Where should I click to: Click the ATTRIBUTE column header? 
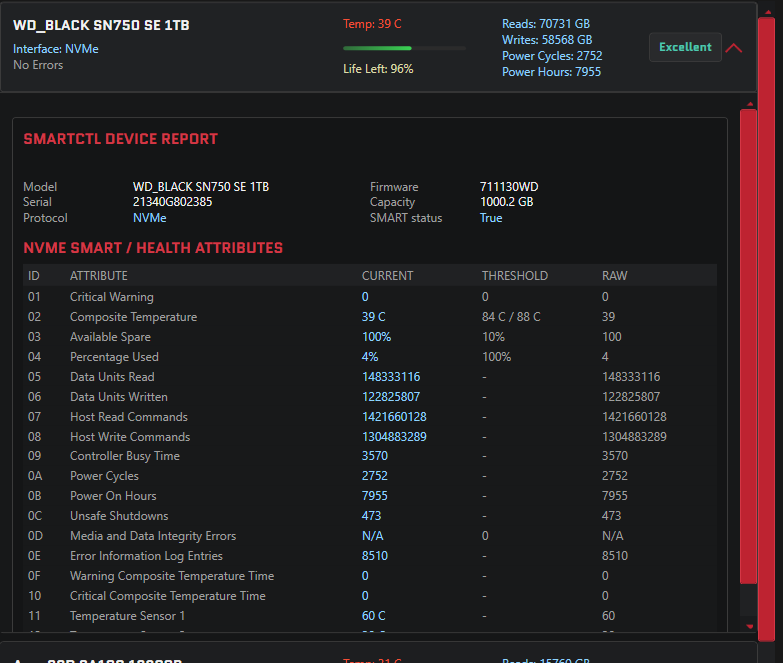point(99,276)
